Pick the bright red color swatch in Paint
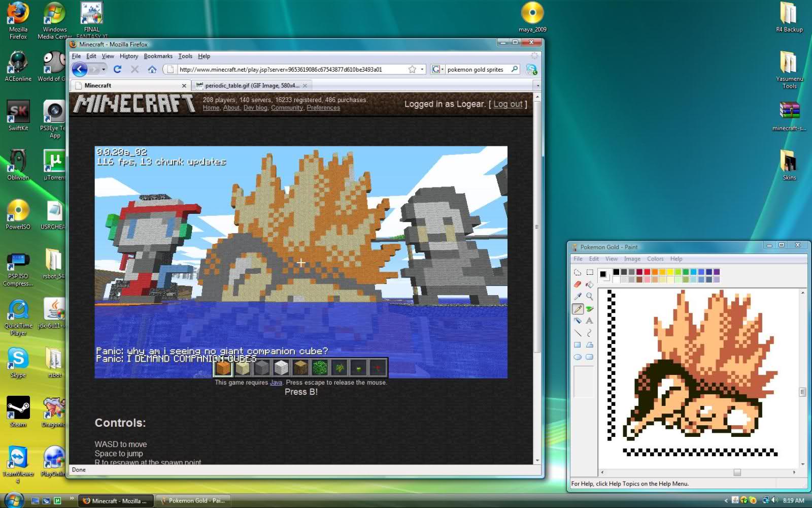The height and width of the screenshot is (508, 812). pyautogui.click(x=647, y=272)
